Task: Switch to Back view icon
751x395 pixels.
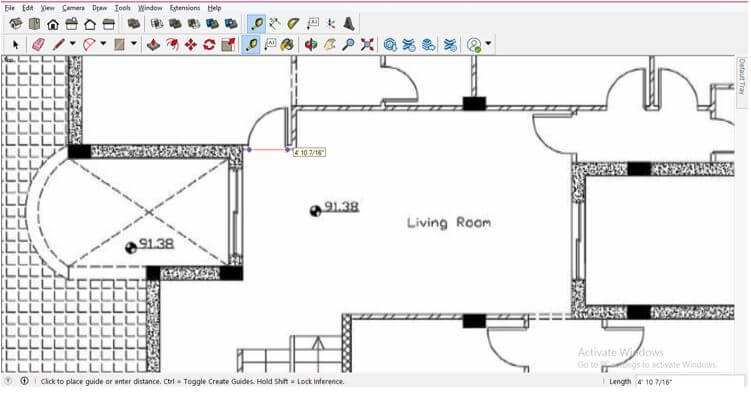Action: pyautogui.click(x=90, y=23)
